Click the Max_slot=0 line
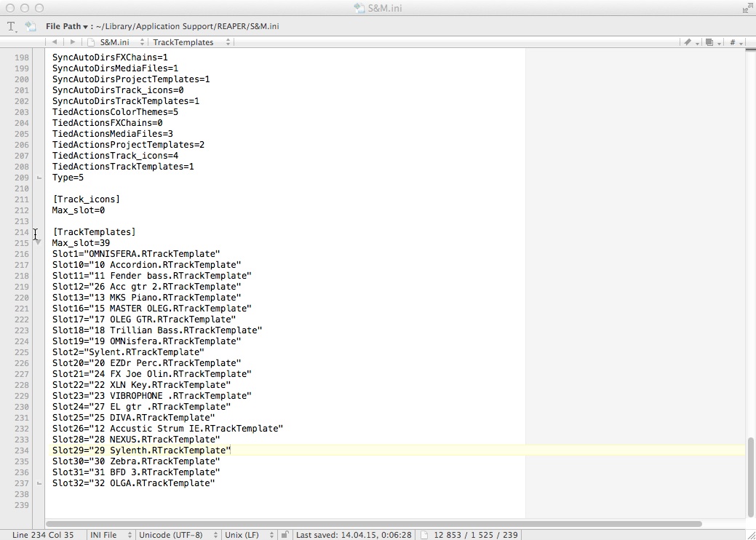756x540 pixels. (79, 210)
